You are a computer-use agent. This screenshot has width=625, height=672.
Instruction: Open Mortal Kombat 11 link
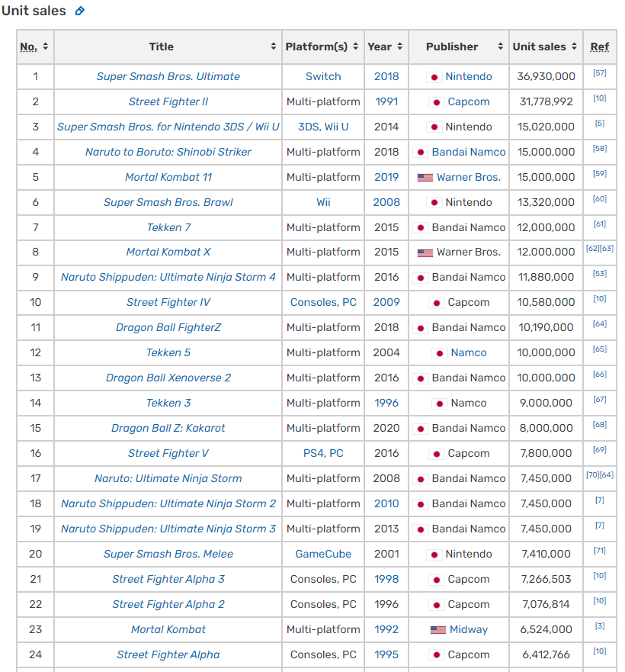[x=168, y=177]
